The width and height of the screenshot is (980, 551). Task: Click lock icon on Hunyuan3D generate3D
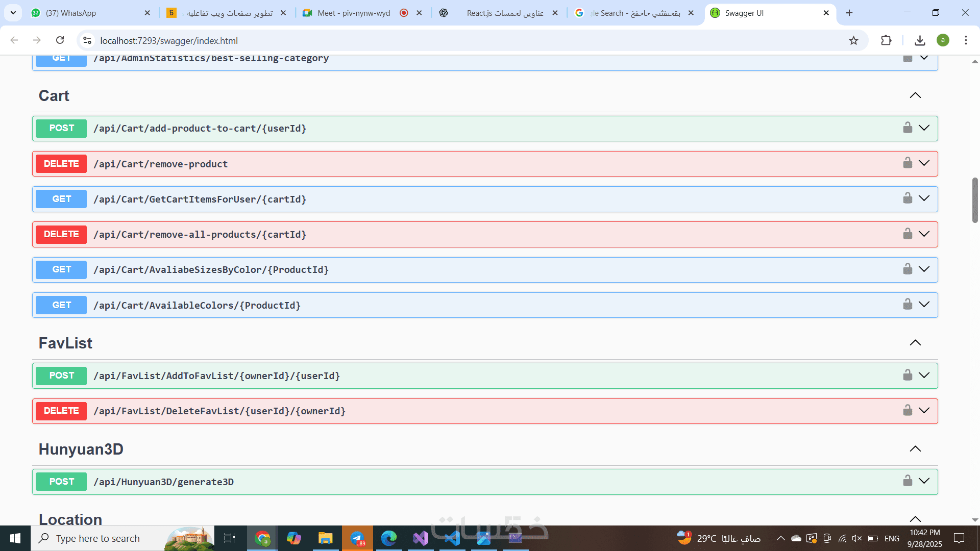(x=908, y=481)
